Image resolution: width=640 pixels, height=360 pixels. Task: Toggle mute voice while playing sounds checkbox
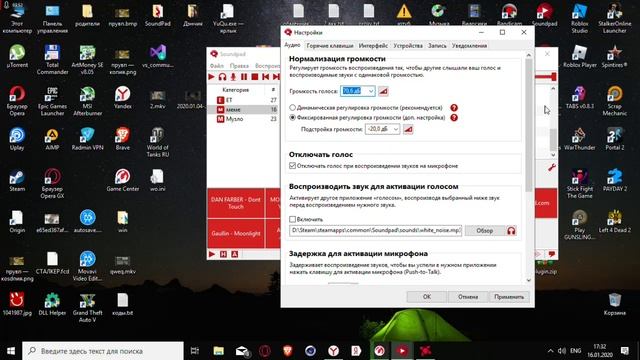(292, 166)
